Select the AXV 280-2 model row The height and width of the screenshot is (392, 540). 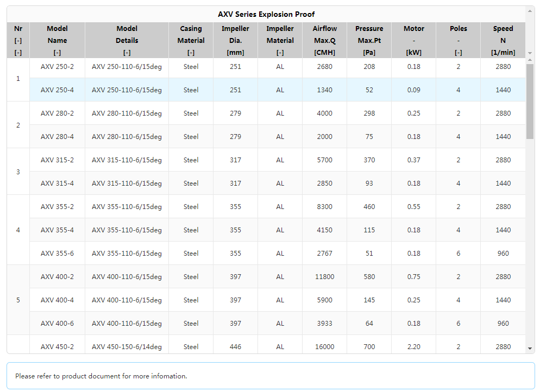click(57, 113)
